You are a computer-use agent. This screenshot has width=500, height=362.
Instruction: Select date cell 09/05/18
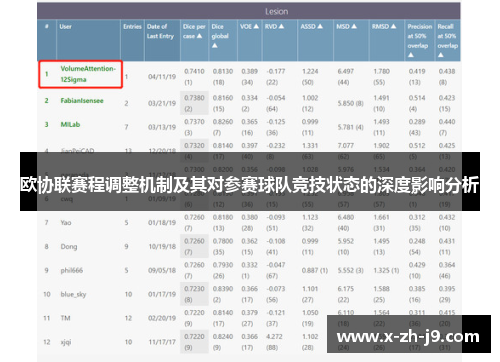pos(162,270)
